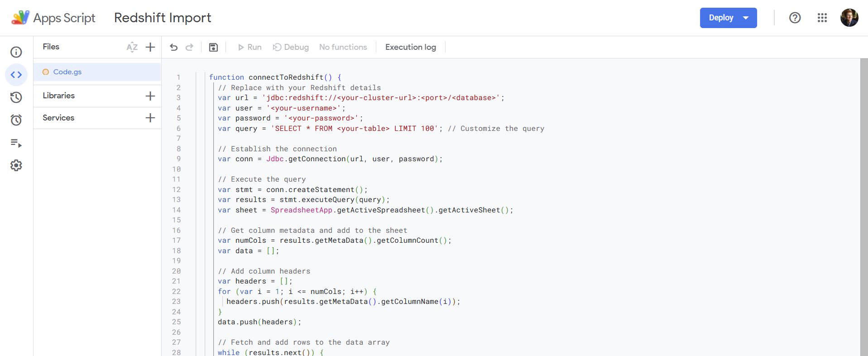Click the Run button

(249, 47)
